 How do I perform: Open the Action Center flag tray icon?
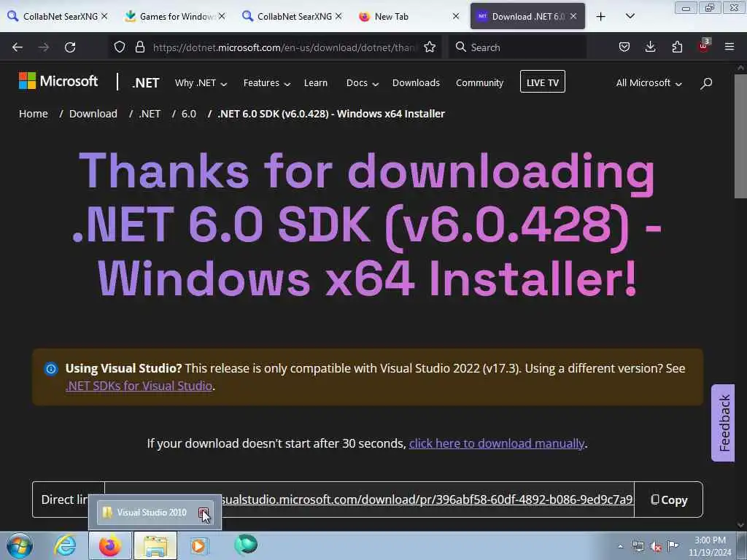(673, 546)
